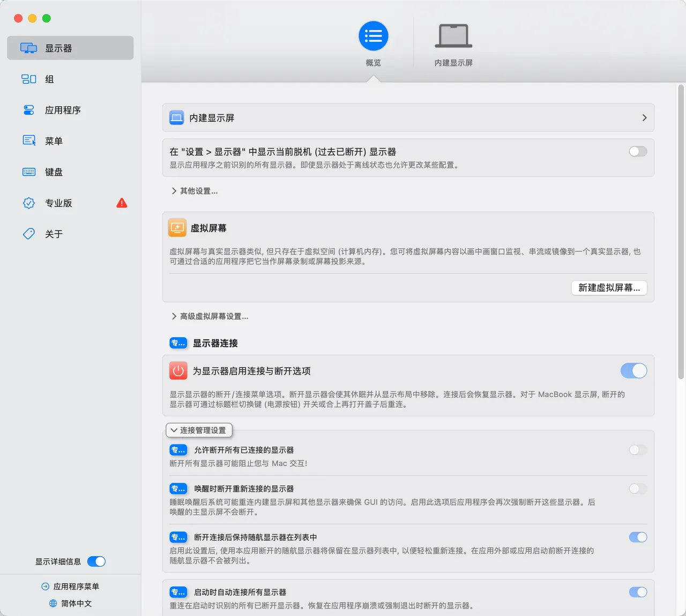Viewport: 686px width, 616px height.
Task: Enable showing previously disconnected displays in Settings
Action: pos(638,152)
